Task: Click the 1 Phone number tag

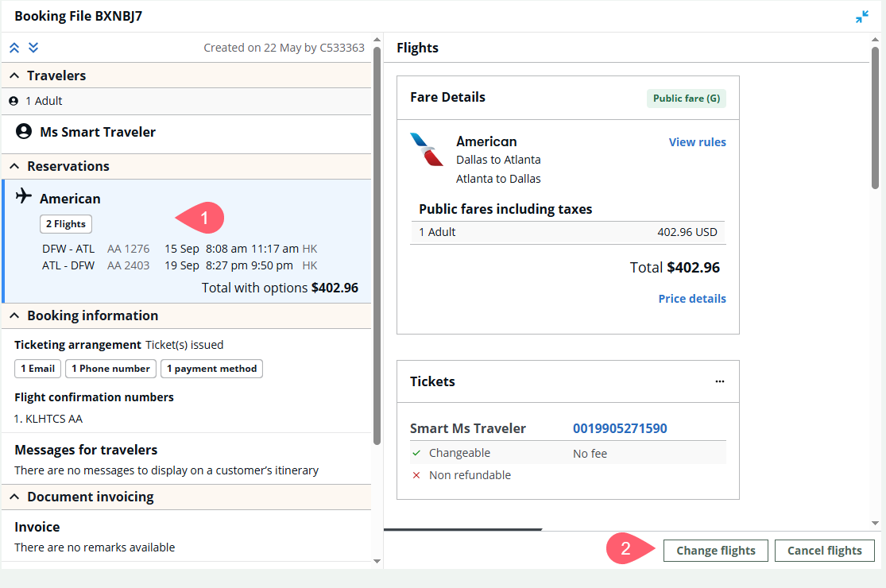Action: point(110,369)
